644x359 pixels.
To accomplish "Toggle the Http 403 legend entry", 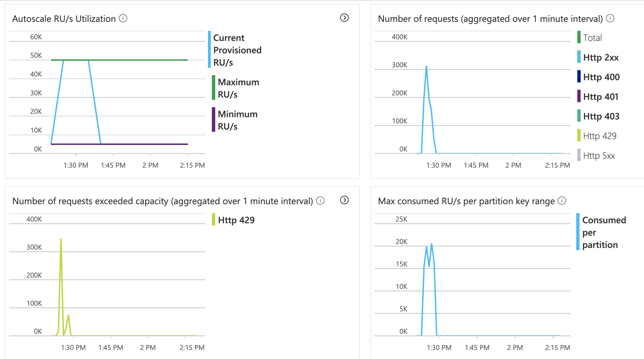I will click(601, 116).
